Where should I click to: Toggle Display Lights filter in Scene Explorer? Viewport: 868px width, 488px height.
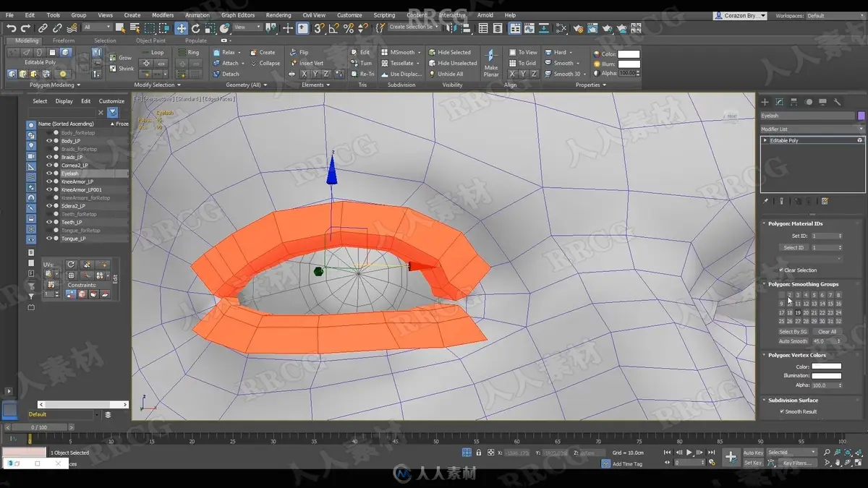click(31, 145)
